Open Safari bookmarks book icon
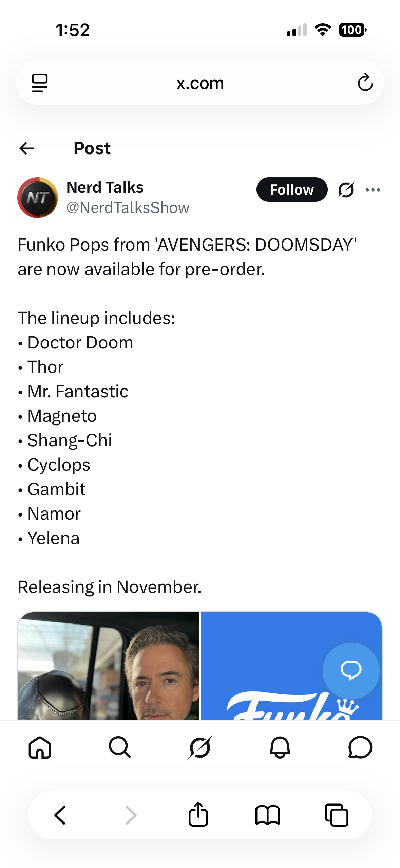Viewport: 400px width, 868px height. (x=268, y=815)
